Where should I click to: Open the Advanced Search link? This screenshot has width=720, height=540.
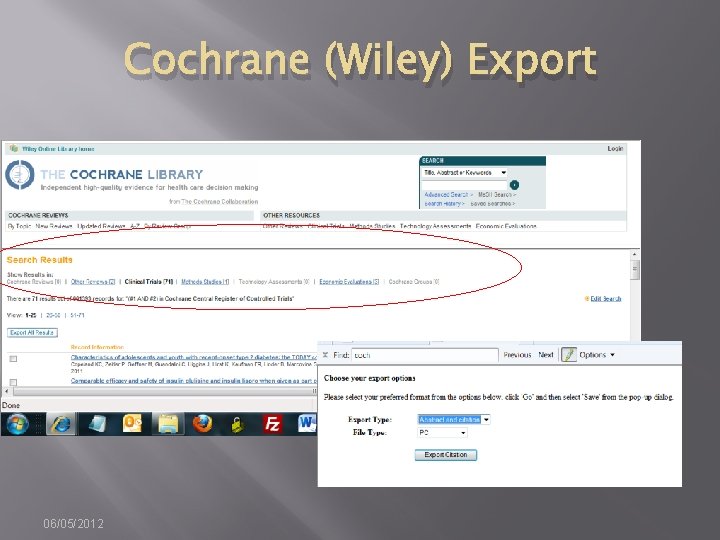(x=448, y=195)
